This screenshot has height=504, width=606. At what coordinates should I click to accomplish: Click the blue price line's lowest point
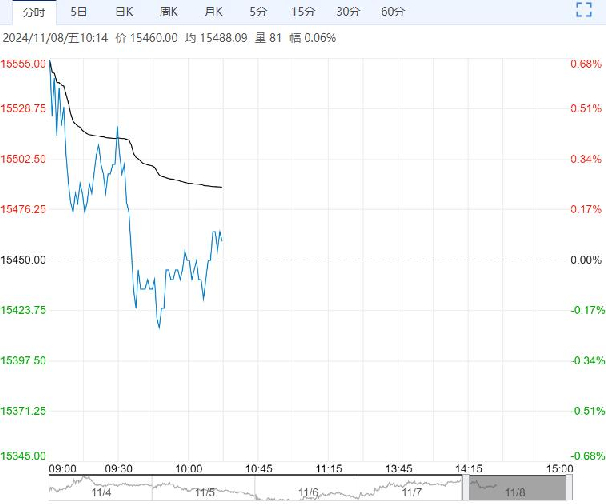point(159,327)
